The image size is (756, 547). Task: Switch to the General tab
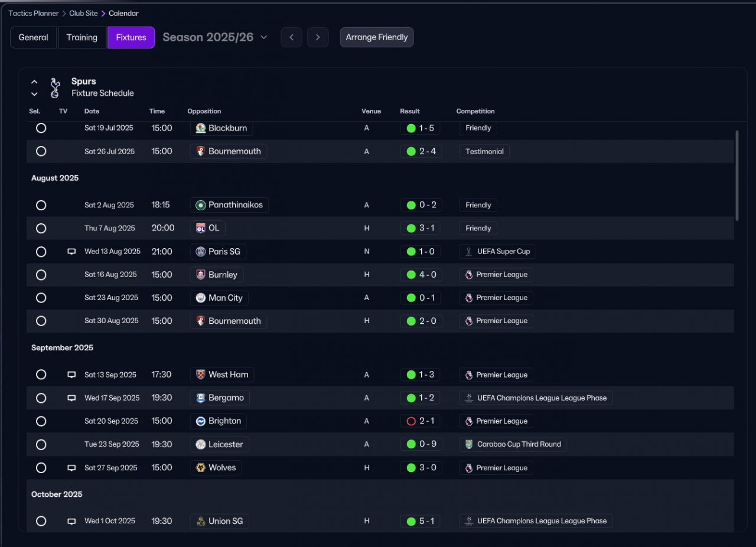click(x=34, y=37)
